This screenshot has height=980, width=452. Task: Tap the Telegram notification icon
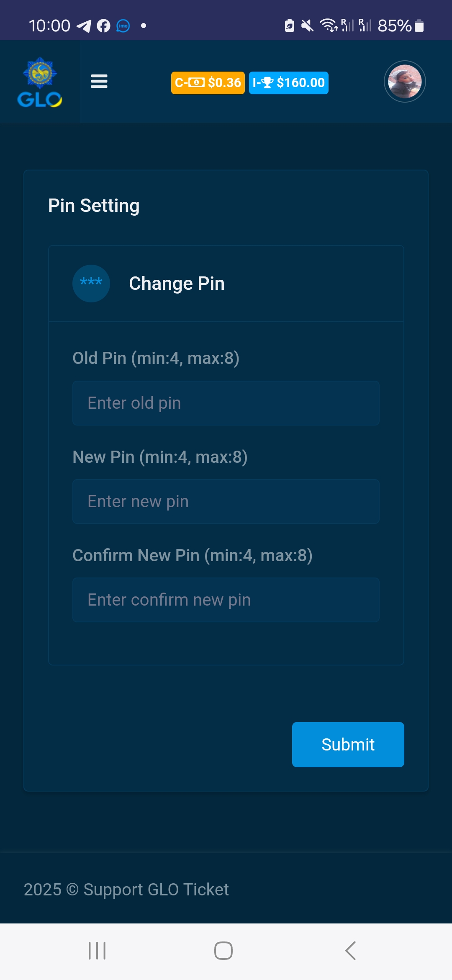84,26
